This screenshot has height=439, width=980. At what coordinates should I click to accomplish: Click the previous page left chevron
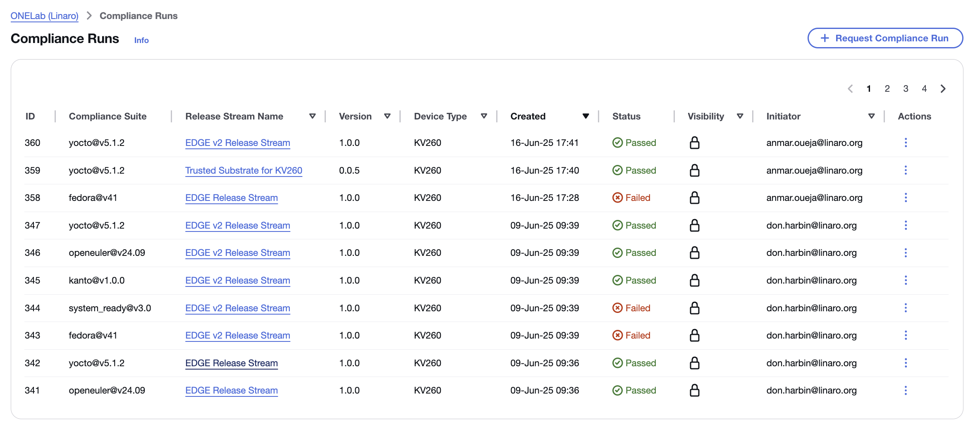(x=851, y=88)
